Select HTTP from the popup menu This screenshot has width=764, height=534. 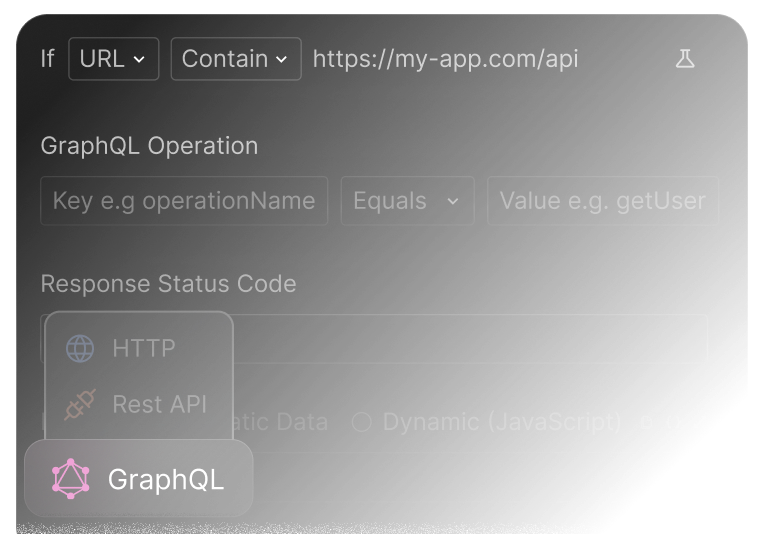(139, 348)
